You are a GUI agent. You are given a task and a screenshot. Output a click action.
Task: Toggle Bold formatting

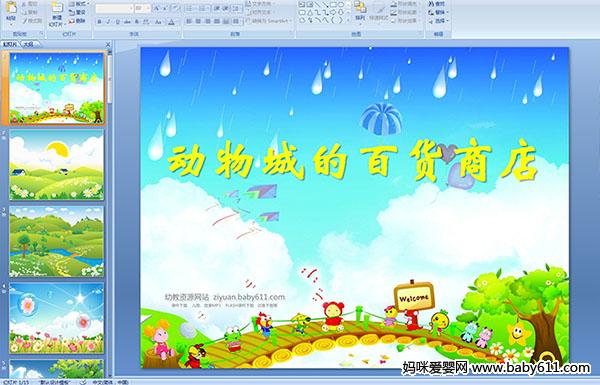coord(99,22)
